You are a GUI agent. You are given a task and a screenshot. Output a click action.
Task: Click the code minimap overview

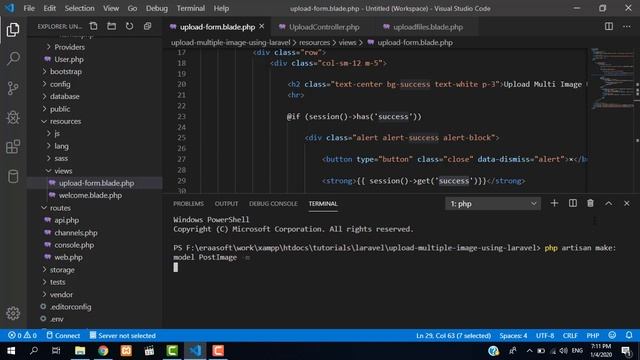tap(612, 78)
